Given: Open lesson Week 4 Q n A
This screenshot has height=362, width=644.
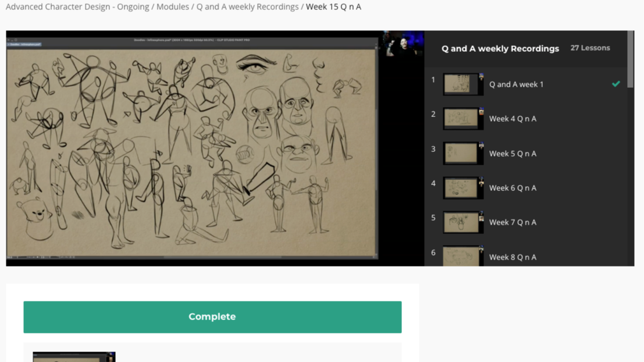Looking at the screenshot, I should 513,119.
